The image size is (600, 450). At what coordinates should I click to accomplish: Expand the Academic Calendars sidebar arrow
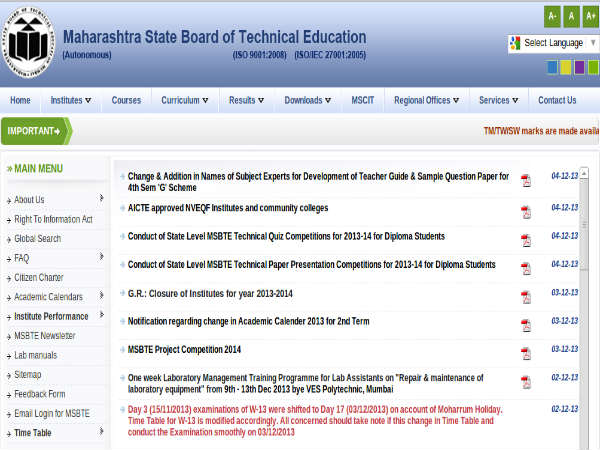pyautogui.click(x=102, y=296)
